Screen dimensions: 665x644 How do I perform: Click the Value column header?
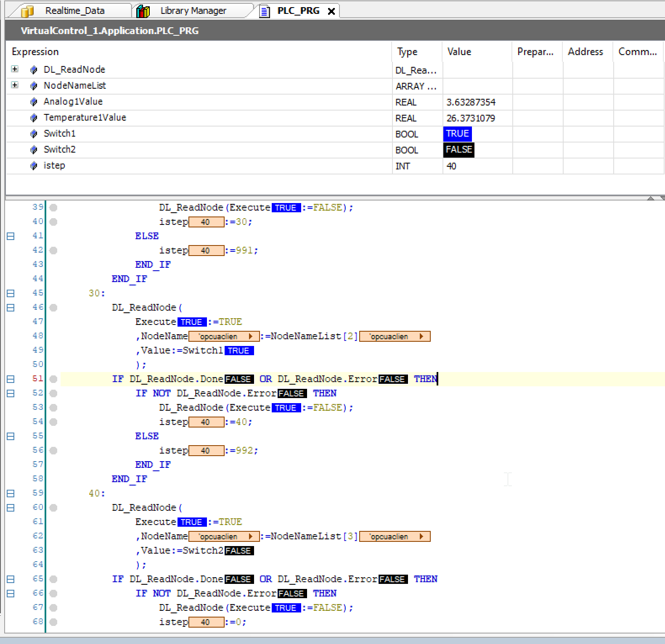pos(459,52)
